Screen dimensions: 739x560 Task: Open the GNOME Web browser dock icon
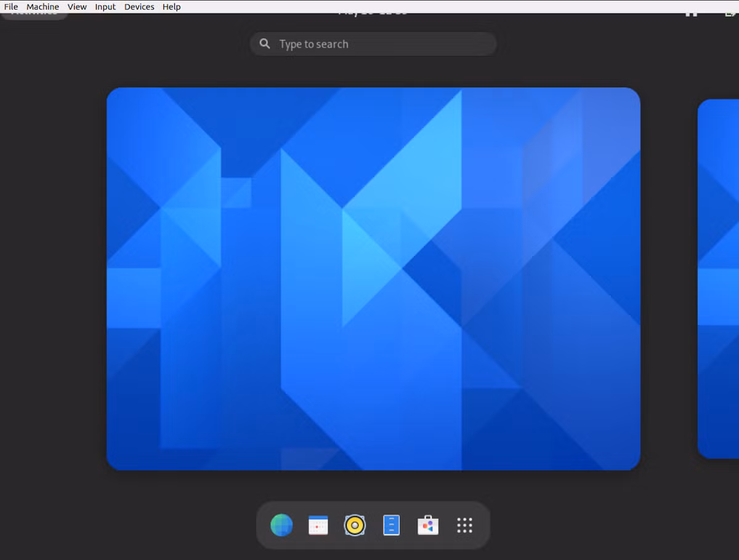coord(281,525)
